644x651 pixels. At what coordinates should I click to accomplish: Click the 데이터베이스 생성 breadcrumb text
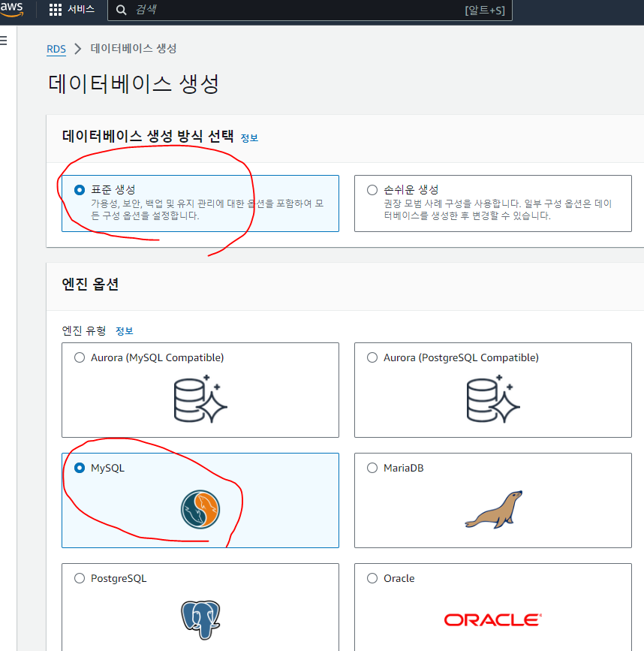click(x=134, y=49)
